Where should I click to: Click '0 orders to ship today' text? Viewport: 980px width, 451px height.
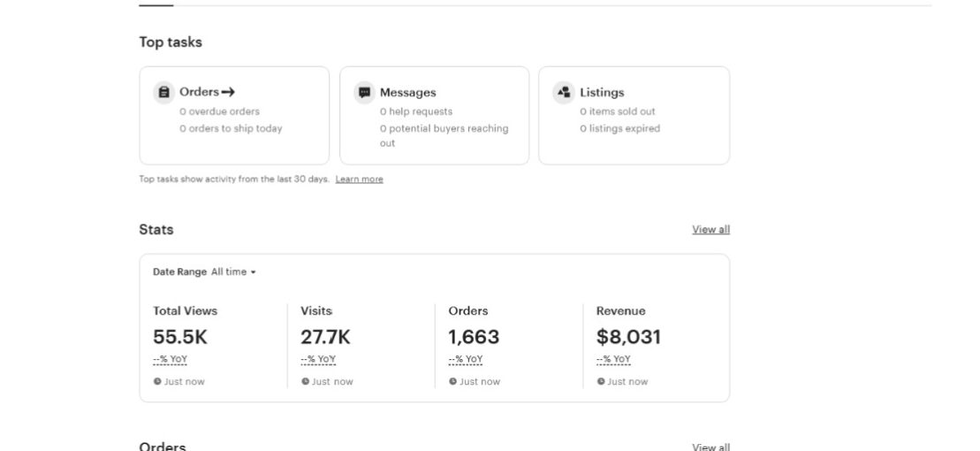point(231,128)
